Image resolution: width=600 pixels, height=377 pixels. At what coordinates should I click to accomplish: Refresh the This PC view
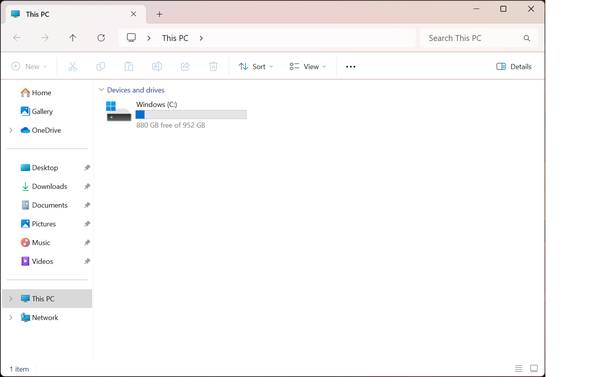(101, 38)
